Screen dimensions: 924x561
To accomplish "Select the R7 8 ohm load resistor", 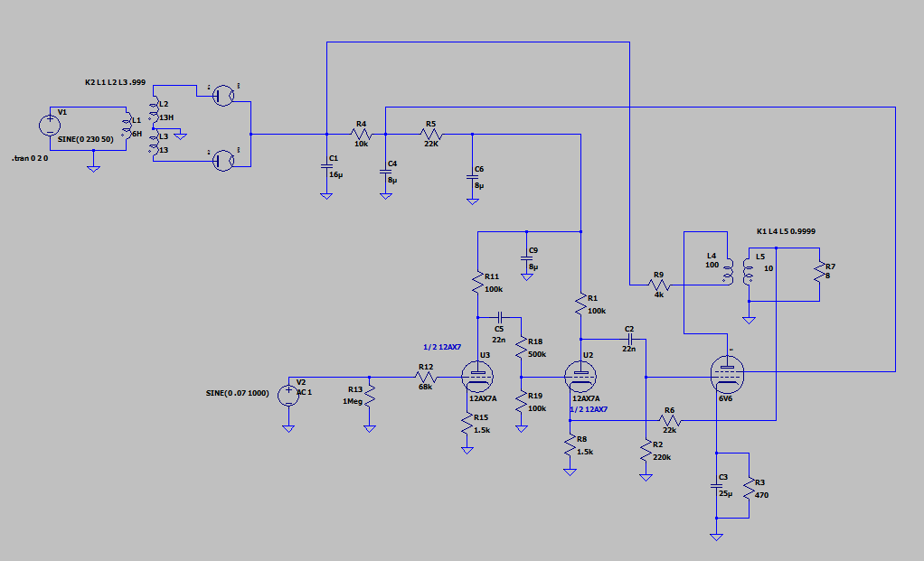I will (819, 273).
